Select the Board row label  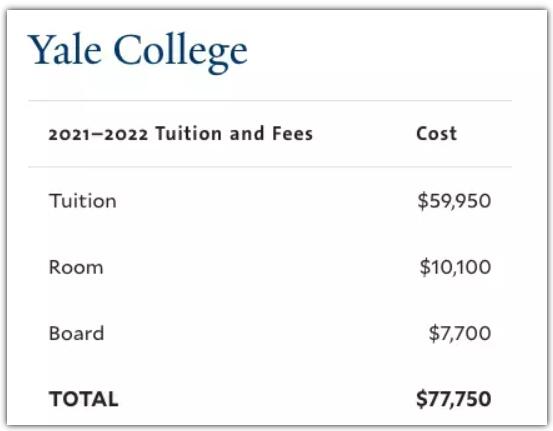[77, 333]
